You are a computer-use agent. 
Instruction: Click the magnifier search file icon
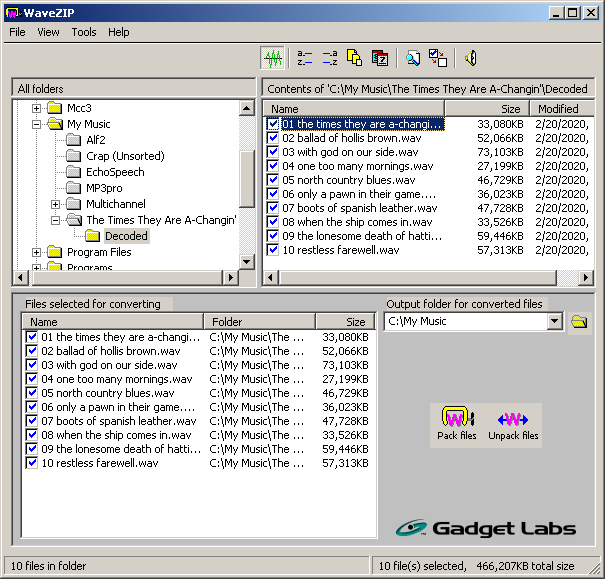pyautogui.click(x=413, y=58)
